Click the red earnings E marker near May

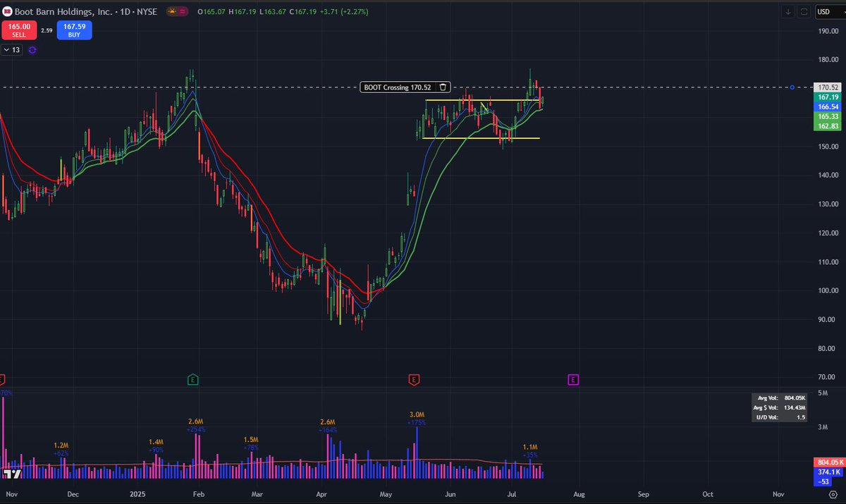pos(414,380)
